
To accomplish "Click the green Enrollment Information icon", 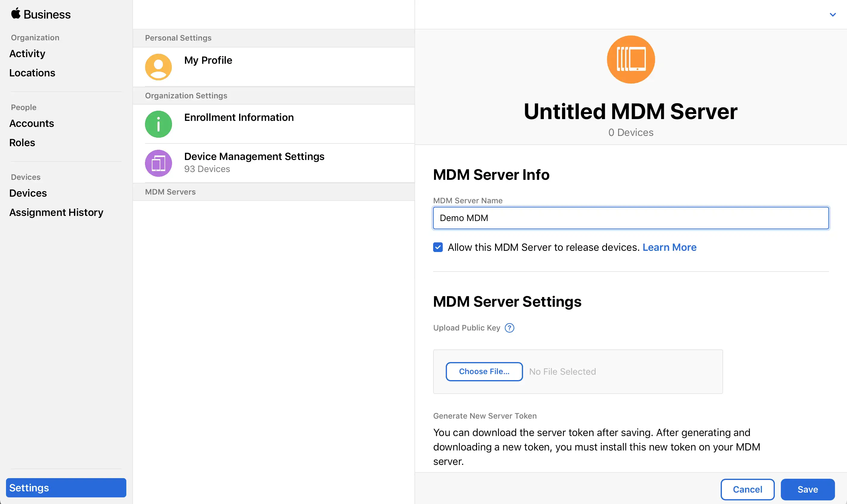I will (158, 124).
